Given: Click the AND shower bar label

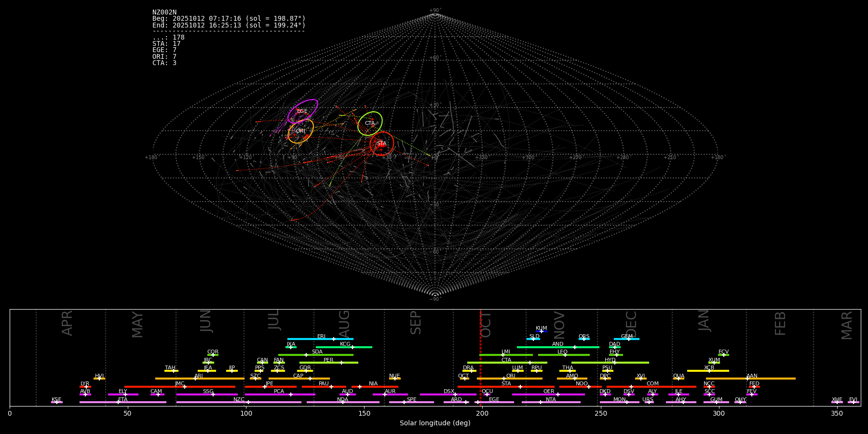Looking at the screenshot, I should (557, 344).
